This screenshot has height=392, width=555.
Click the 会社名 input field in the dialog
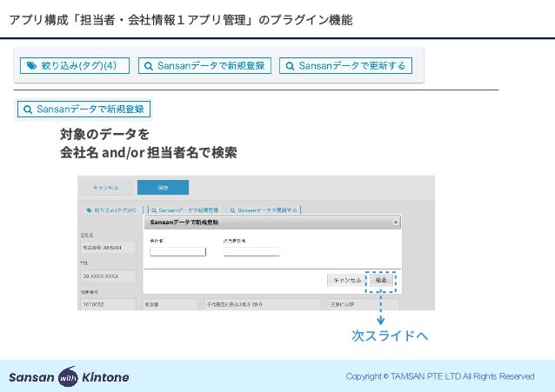tap(177, 251)
